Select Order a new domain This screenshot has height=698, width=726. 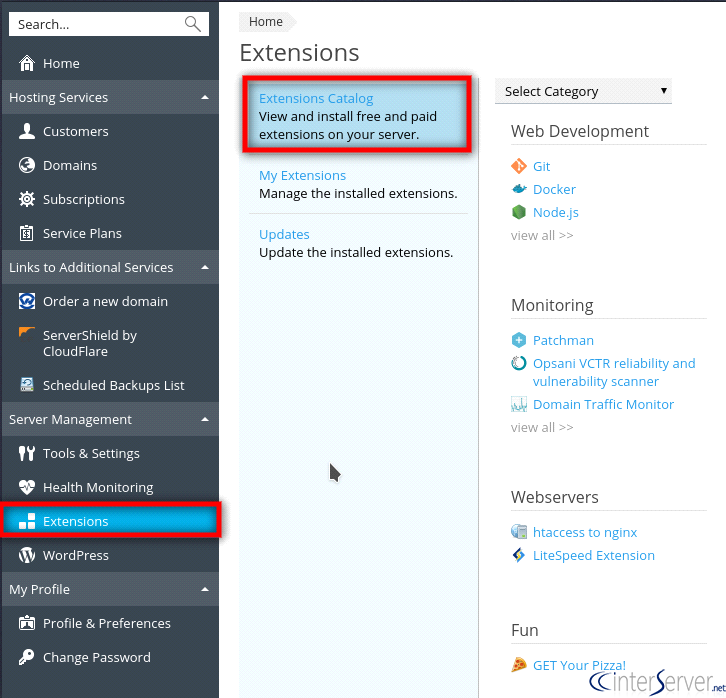click(110, 301)
